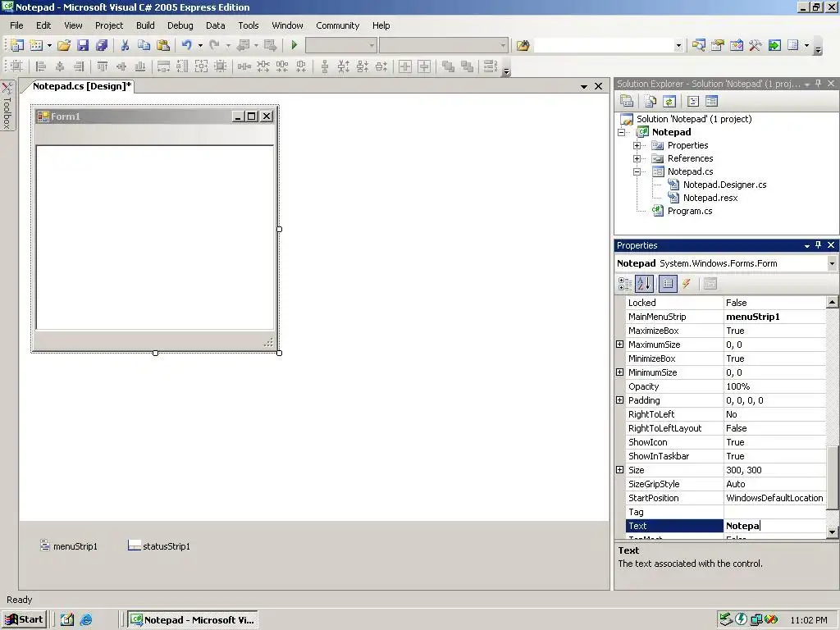The height and width of the screenshot is (630, 840).
Task: Open the Project menu
Action: coord(109,25)
